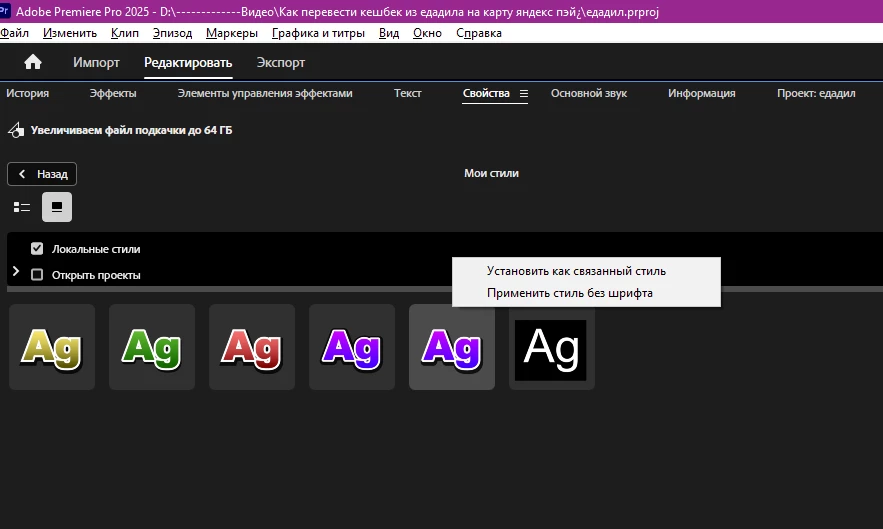Click the title Увеличиваем файл подкачки до 64 ГБ
This screenshot has height=529, width=883.
131,130
